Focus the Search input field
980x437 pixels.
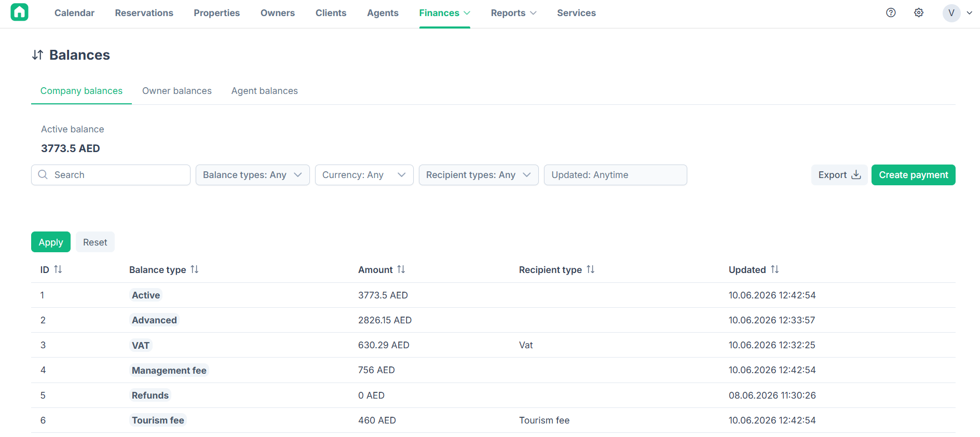click(x=111, y=175)
